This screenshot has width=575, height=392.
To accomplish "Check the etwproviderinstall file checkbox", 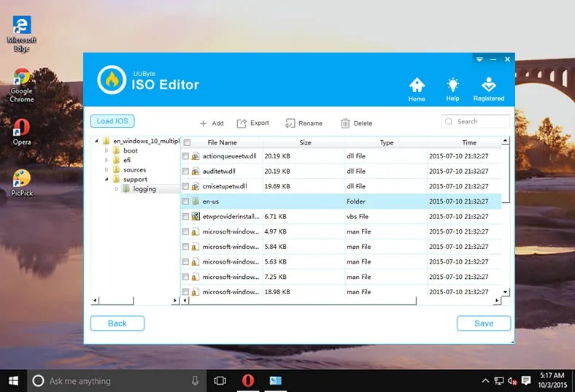I will tap(185, 217).
